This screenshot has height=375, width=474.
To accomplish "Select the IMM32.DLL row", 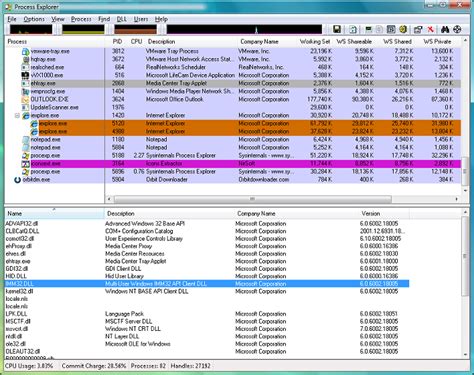I will [x=207, y=284].
